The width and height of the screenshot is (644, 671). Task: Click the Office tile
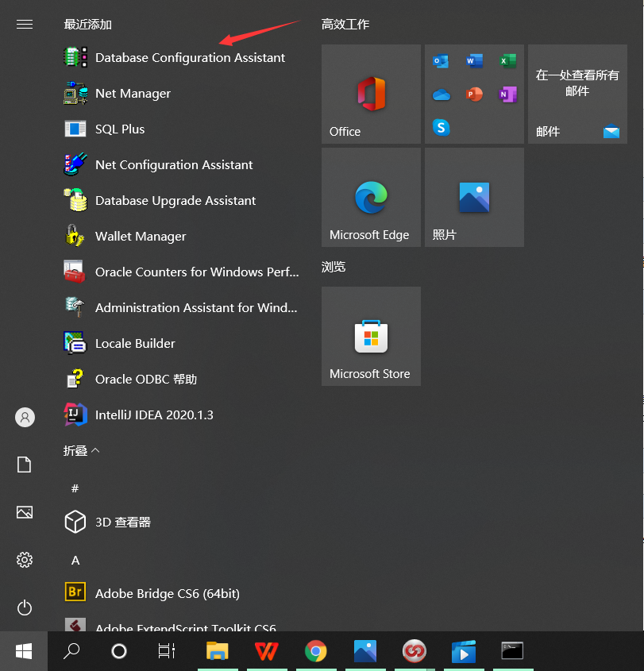pyautogui.click(x=371, y=94)
